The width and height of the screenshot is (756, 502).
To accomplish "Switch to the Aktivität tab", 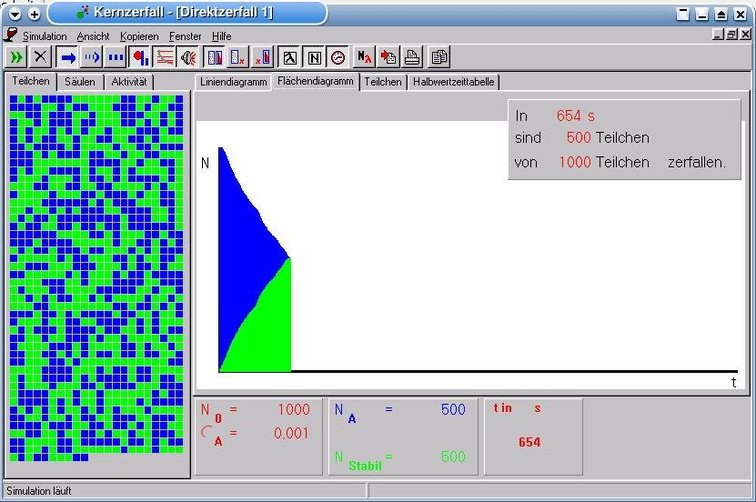I will (x=129, y=82).
